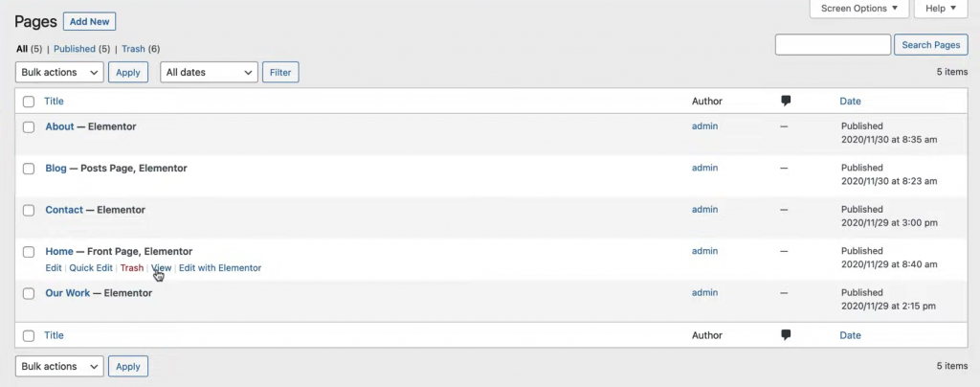The width and height of the screenshot is (980, 387).
Task: Expand the Screen Options panel
Action: click(859, 9)
